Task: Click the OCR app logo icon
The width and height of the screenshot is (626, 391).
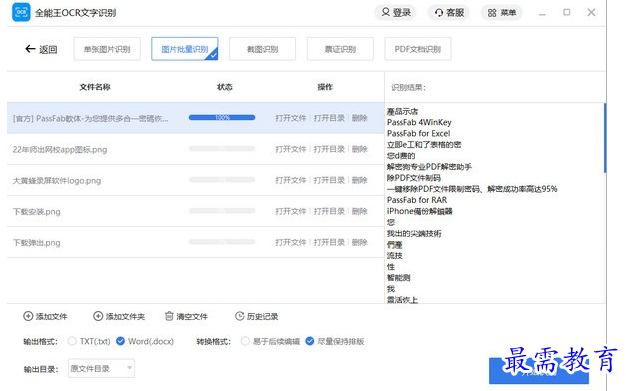Action: click(21, 12)
